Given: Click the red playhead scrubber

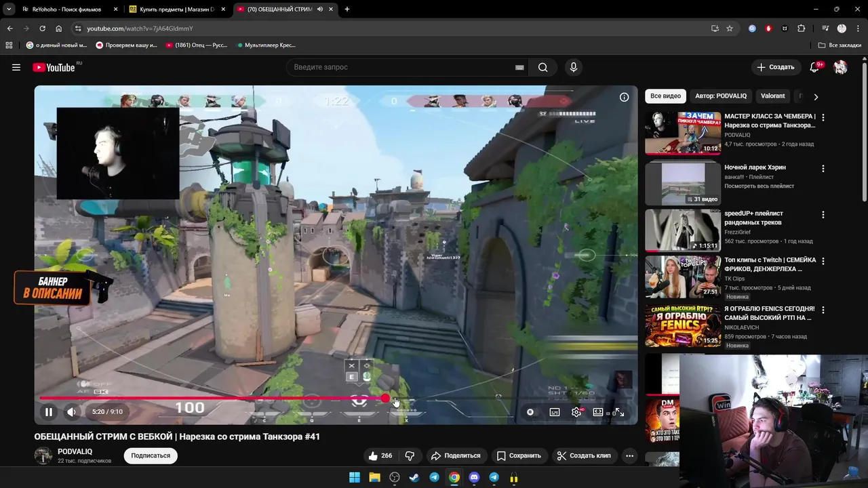Looking at the screenshot, I should (385, 399).
